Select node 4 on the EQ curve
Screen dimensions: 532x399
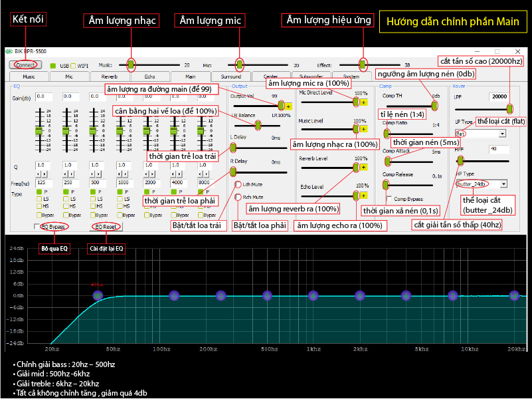coord(313,296)
